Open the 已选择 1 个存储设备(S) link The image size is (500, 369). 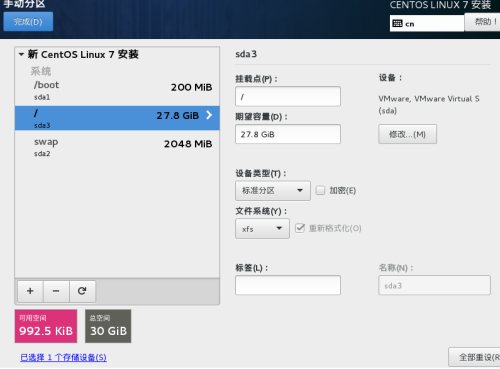63,357
